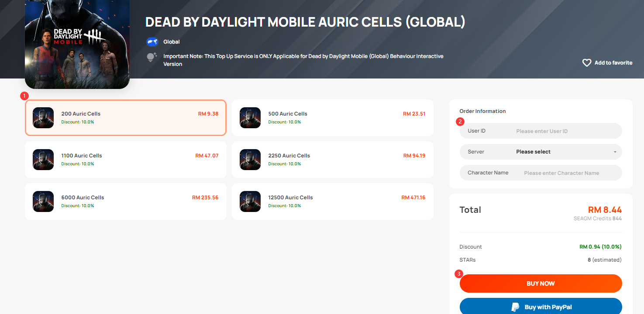This screenshot has height=314, width=644.
Task: Click the lightbulb icon next to Important Note
Action: point(152,57)
